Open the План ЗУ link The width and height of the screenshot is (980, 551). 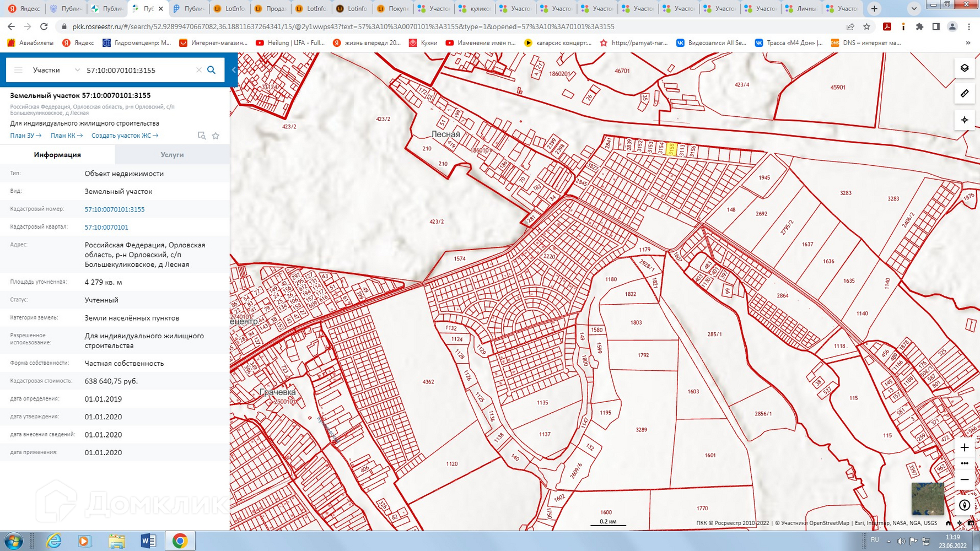(x=25, y=136)
